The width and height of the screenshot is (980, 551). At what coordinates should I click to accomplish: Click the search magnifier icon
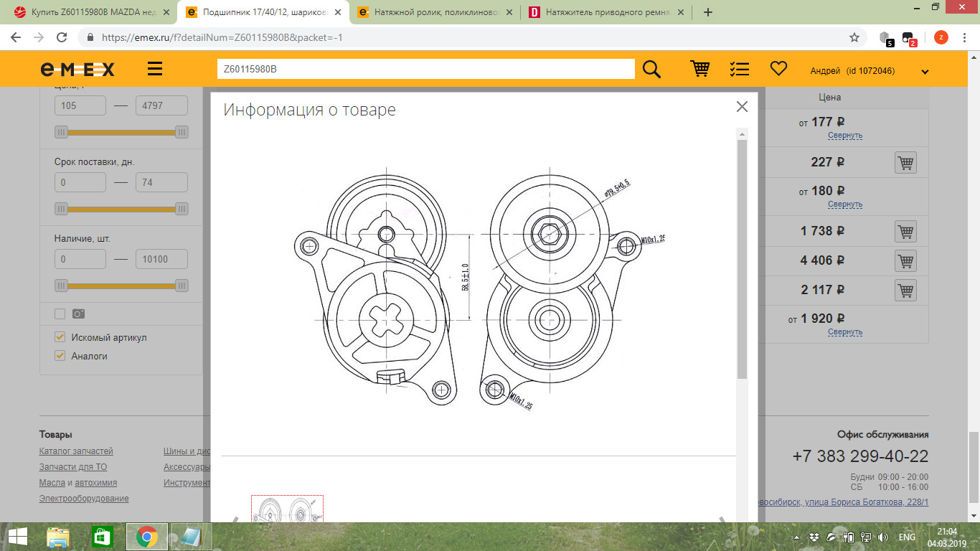click(x=651, y=69)
